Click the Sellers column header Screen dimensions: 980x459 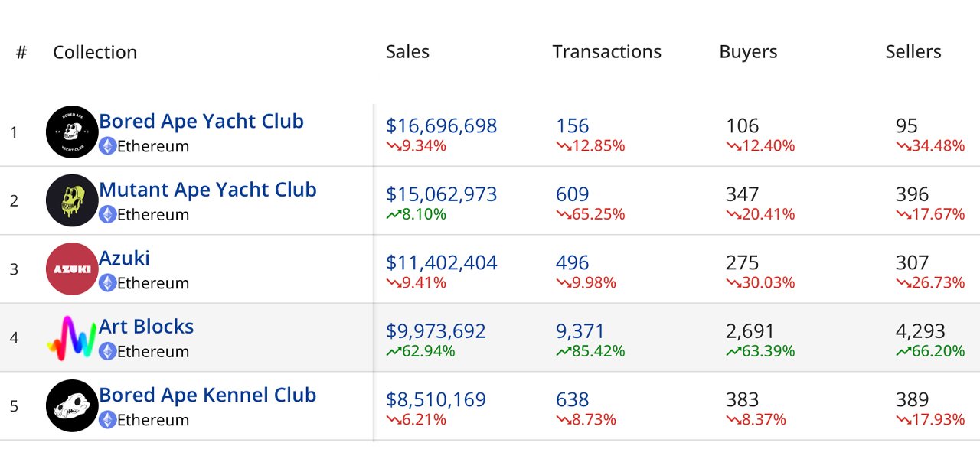[x=913, y=51]
